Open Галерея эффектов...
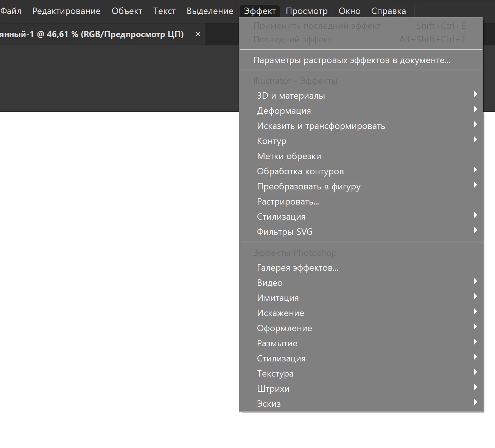The image size is (495, 448). (361, 268)
